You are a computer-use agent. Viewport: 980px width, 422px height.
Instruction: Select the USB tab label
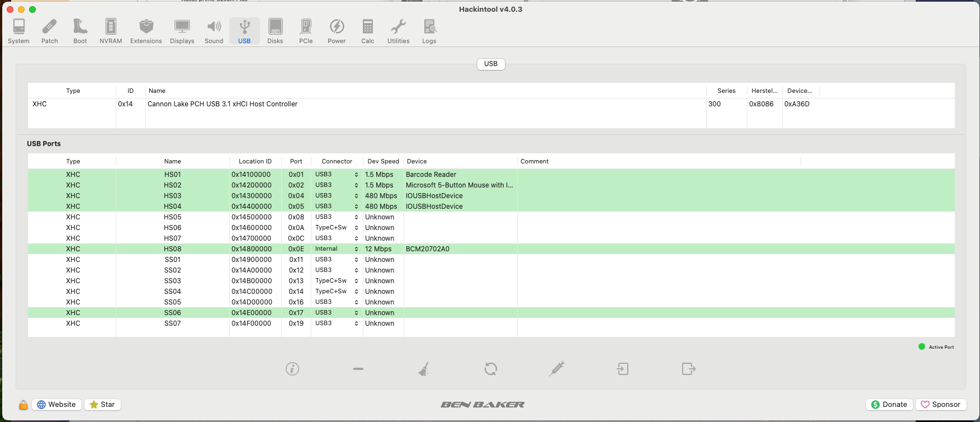[x=491, y=64]
